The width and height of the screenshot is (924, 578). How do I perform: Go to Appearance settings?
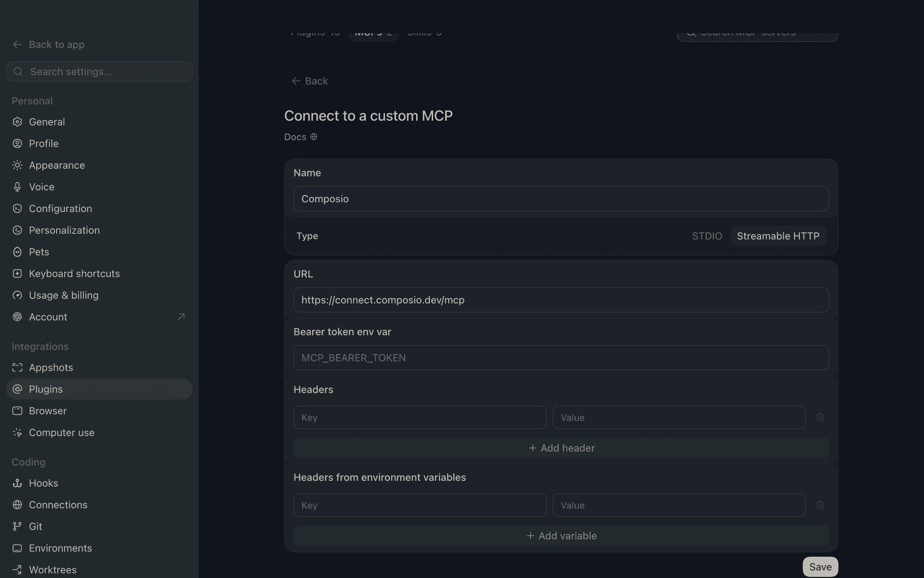(x=99, y=165)
